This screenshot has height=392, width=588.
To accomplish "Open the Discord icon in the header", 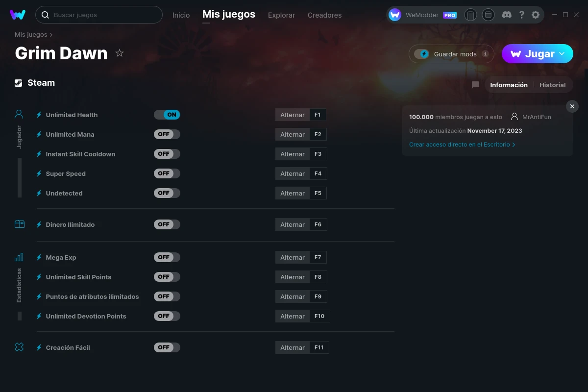I will tap(507, 15).
